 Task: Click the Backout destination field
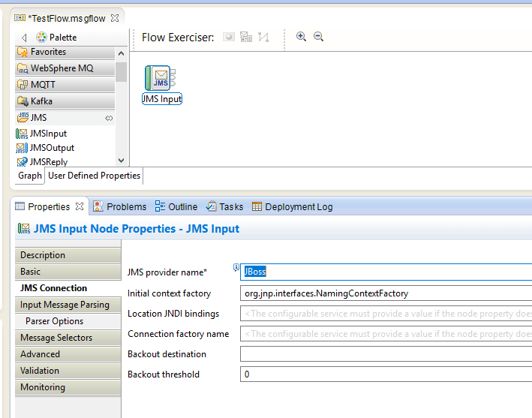(x=386, y=354)
